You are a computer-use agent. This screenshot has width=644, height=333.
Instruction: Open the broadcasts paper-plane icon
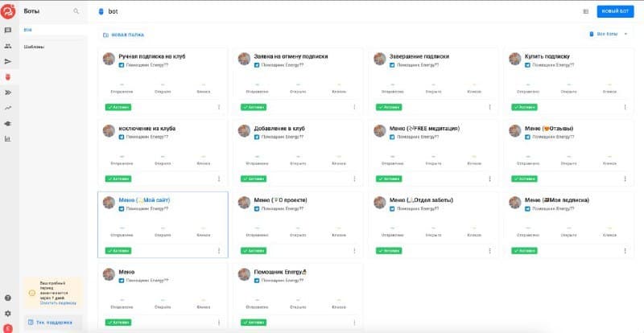pos(8,62)
